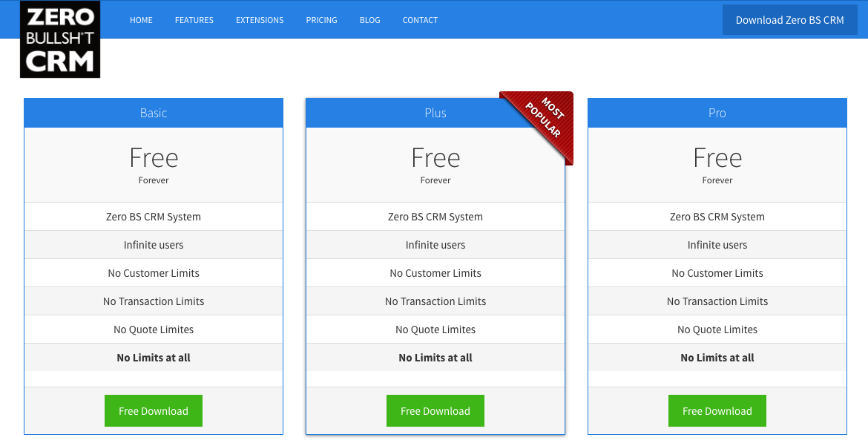The height and width of the screenshot is (446, 868).
Task: Click Free Download under Basic plan
Action: [x=154, y=411]
